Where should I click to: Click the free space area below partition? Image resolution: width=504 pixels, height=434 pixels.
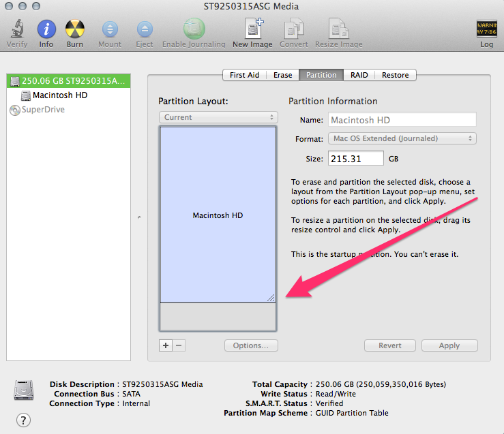[x=218, y=317]
